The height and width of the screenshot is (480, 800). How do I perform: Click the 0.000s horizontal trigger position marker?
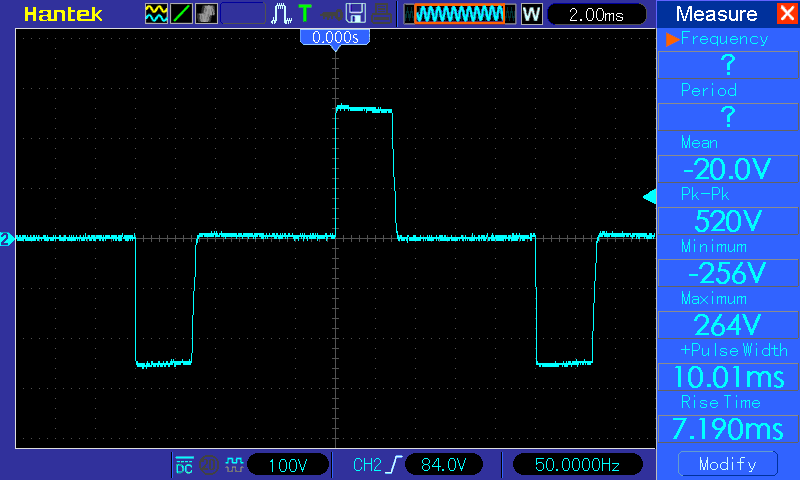pyautogui.click(x=336, y=37)
